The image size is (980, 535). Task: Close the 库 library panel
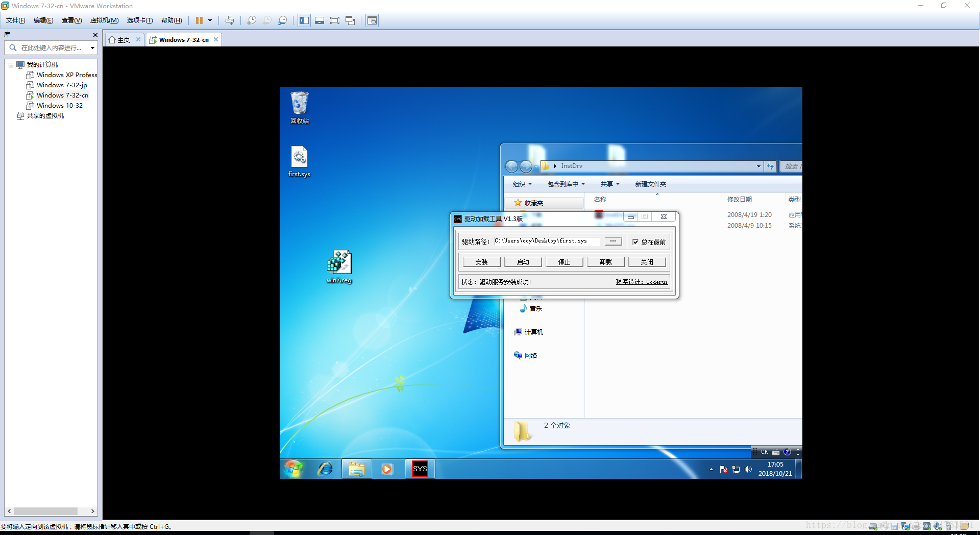[95, 35]
